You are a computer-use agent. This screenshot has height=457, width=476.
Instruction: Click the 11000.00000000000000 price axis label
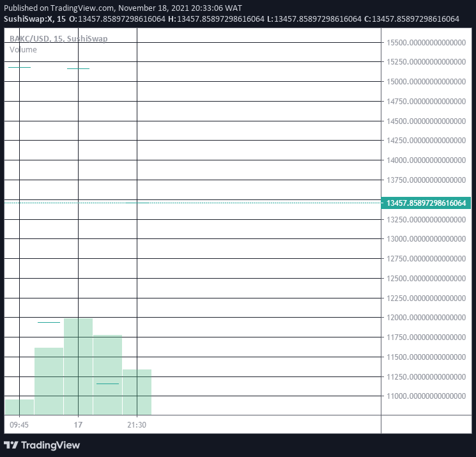(426, 396)
